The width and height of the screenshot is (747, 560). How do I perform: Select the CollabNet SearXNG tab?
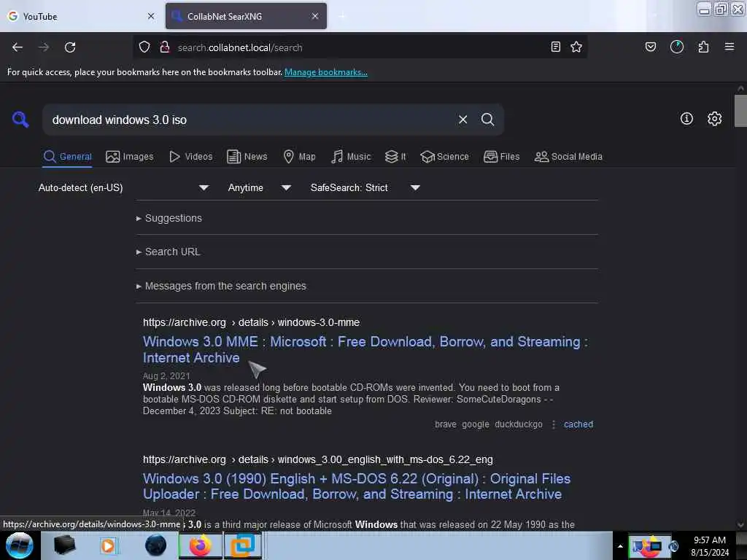[246, 16]
